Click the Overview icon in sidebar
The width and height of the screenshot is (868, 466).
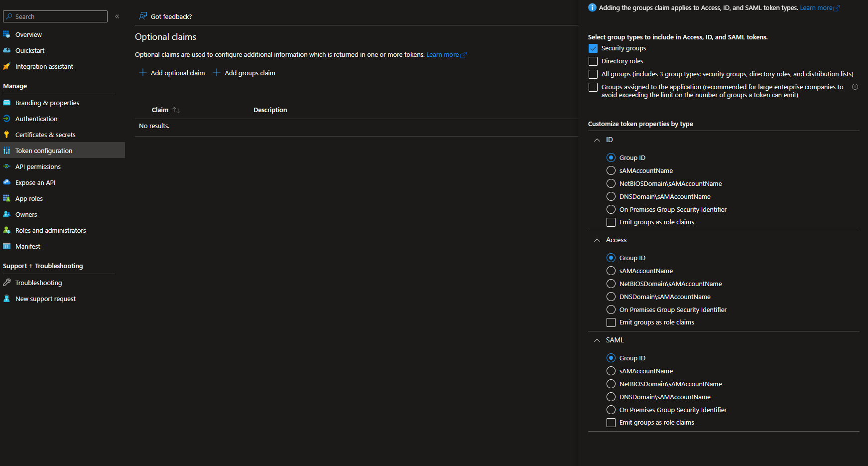coord(6,34)
